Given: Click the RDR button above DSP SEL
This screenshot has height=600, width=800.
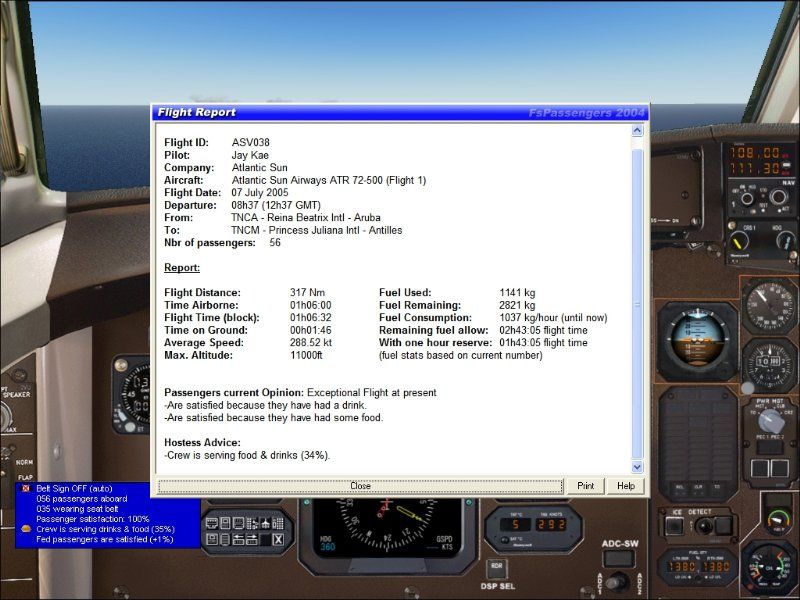Looking at the screenshot, I should click(x=497, y=567).
